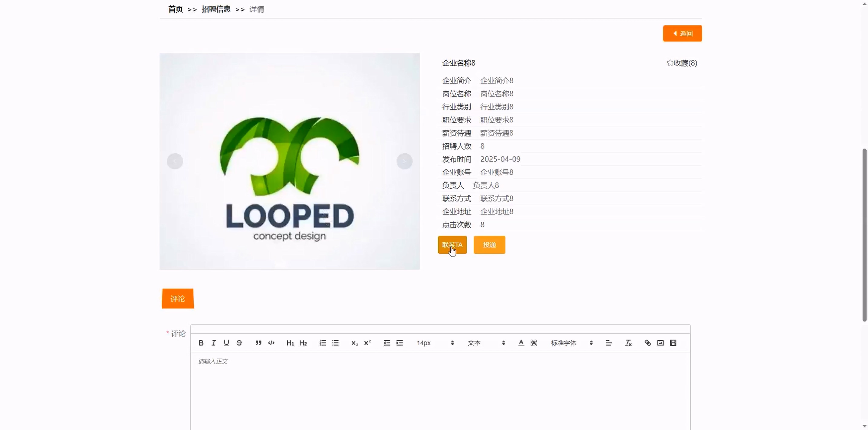Toggle underline formatting button
Viewport: 868px width, 430px height.
click(x=226, y=343)
